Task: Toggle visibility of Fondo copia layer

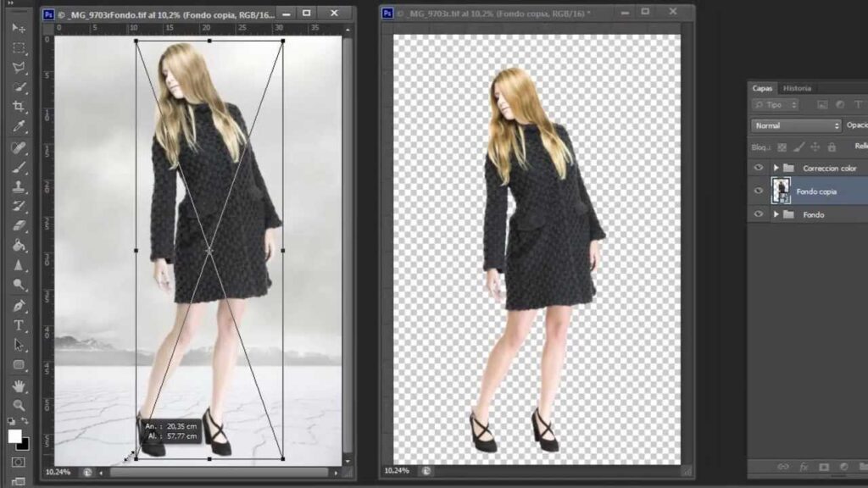Action: pos(759,191)
